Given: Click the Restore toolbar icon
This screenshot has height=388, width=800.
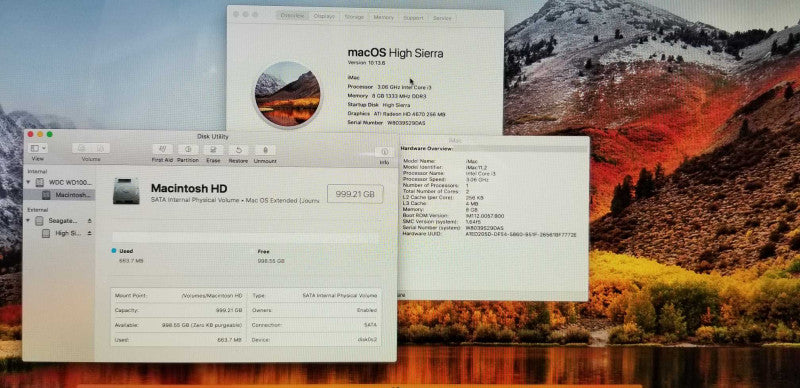Looking at the screenshot, I should point(238,150).
